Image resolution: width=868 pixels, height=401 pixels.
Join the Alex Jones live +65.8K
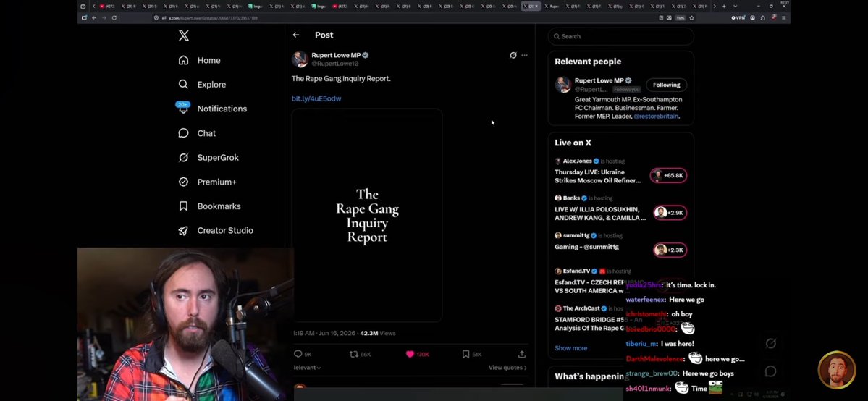669,176
